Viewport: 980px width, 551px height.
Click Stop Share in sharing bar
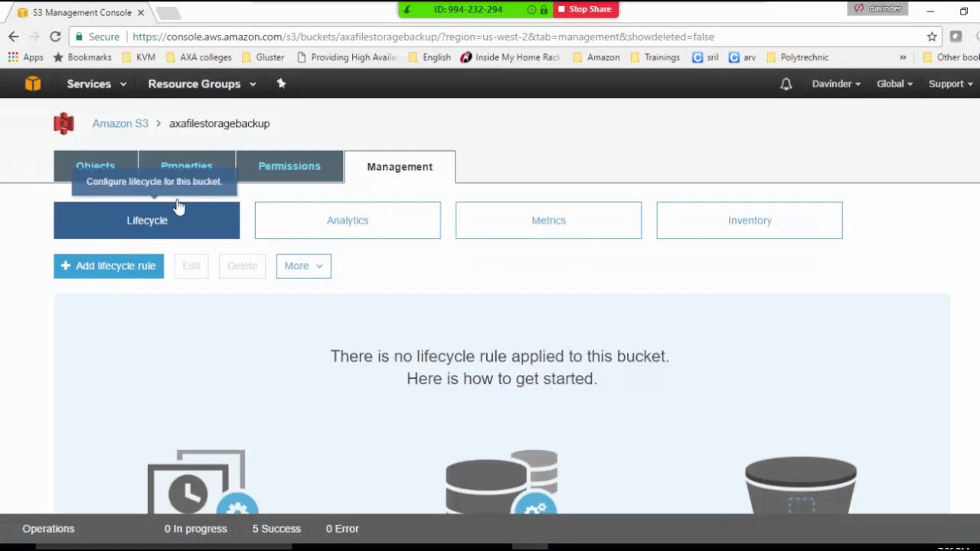585,9
